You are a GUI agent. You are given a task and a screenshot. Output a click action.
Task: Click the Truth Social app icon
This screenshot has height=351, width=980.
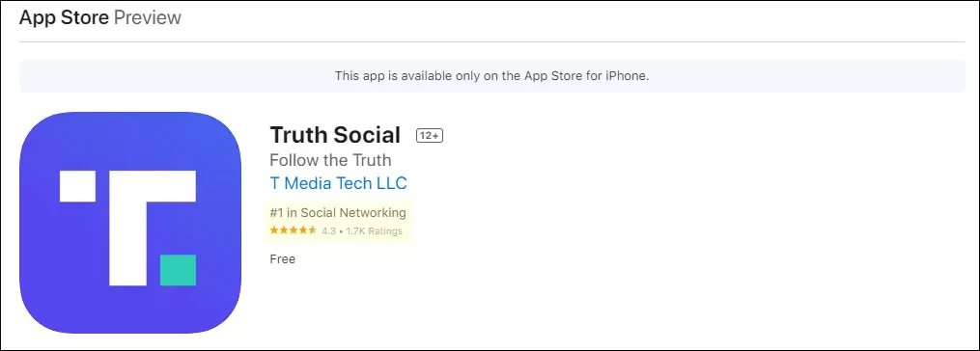point(130,223)
